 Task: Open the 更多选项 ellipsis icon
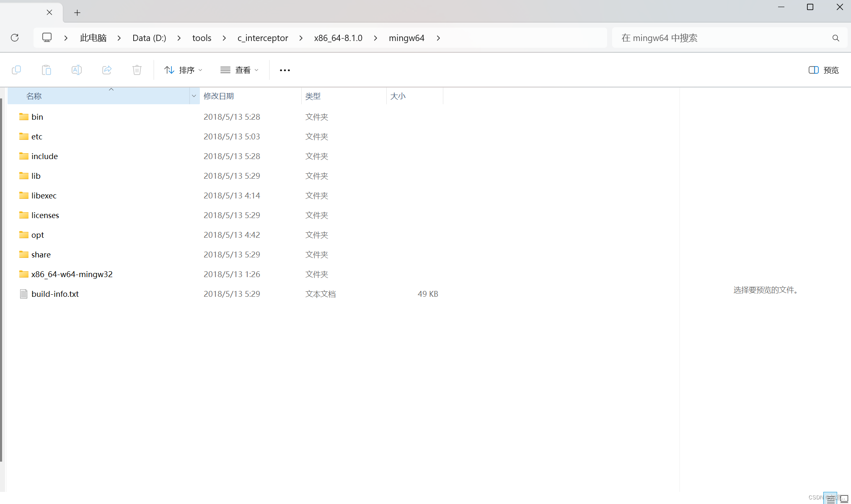point(285,70)
